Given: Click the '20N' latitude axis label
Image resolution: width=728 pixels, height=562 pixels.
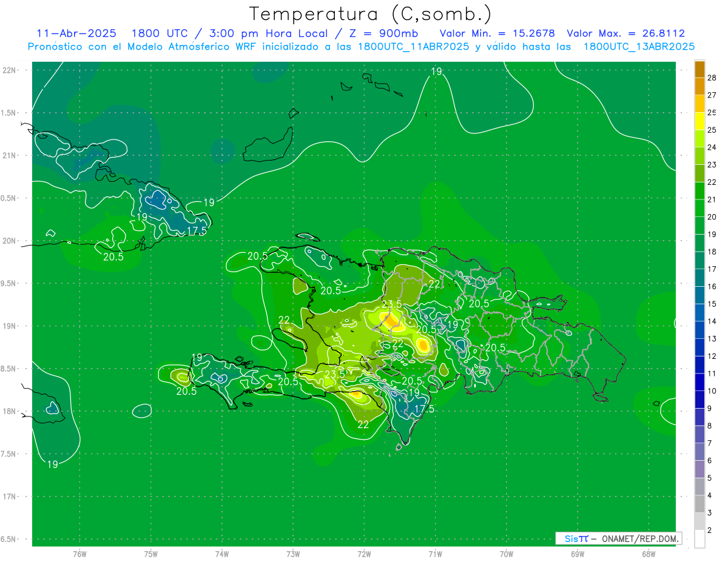Looking at the screenshot, I should coord(9,241).
